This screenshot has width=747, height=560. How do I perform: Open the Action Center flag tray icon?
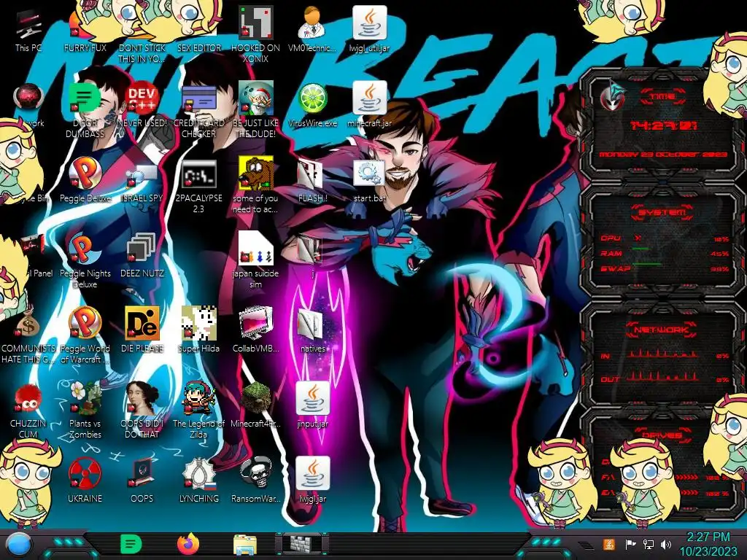coord(630,544)
